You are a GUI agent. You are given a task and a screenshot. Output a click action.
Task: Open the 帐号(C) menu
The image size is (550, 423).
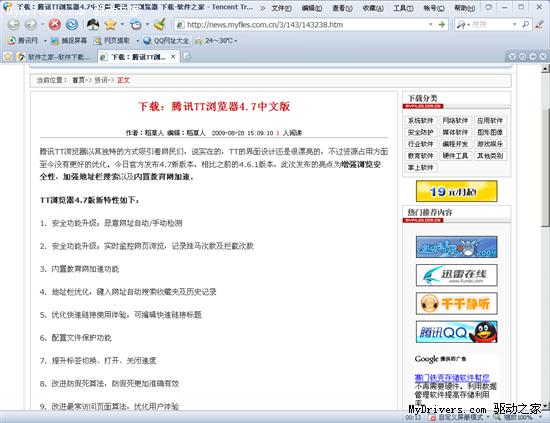pyautogui.click(x=434, y=8)
